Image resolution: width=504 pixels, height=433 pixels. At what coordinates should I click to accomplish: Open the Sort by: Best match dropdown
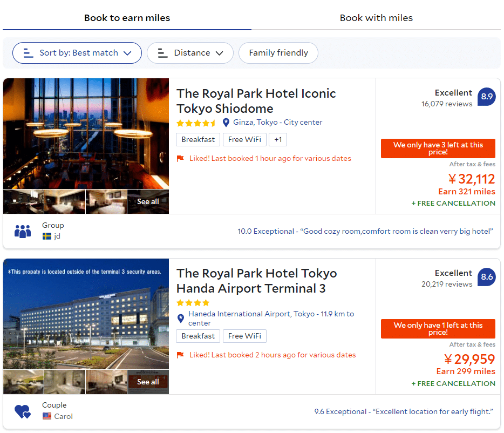pos(77,53)
